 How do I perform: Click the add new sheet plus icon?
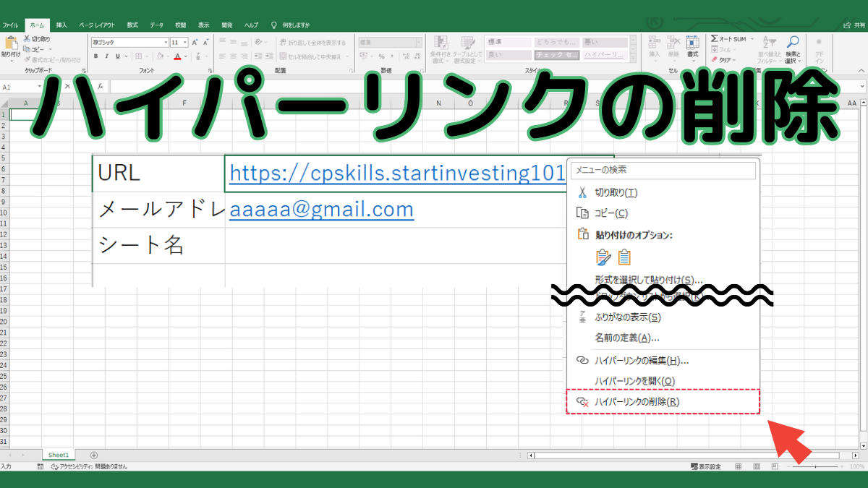(93, 455)
